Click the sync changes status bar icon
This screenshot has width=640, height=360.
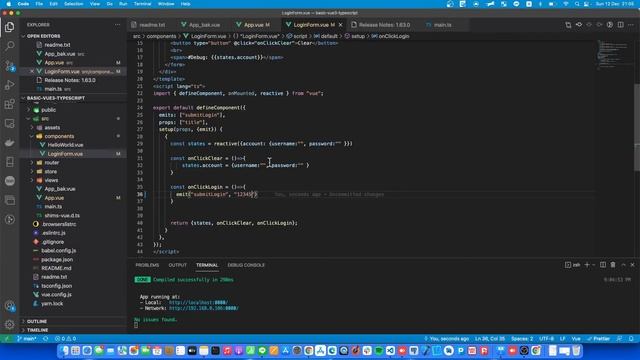point(46,339)
